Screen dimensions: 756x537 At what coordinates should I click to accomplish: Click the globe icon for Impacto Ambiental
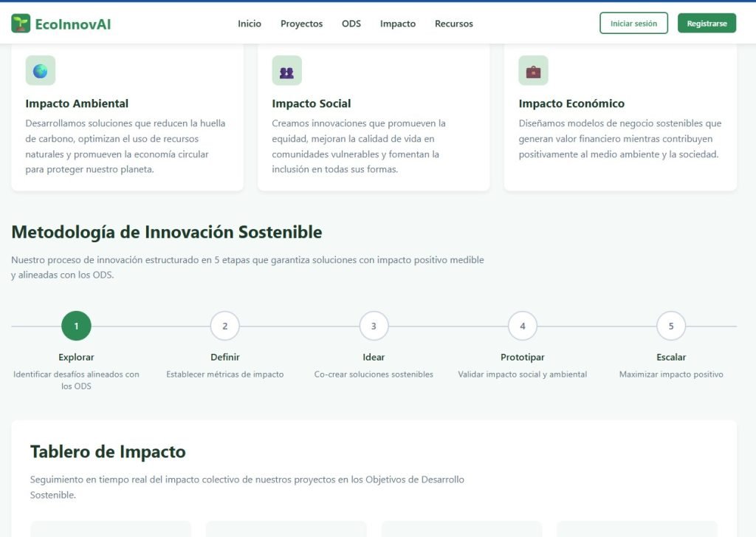pyautogui.click(x=41, y=71)
